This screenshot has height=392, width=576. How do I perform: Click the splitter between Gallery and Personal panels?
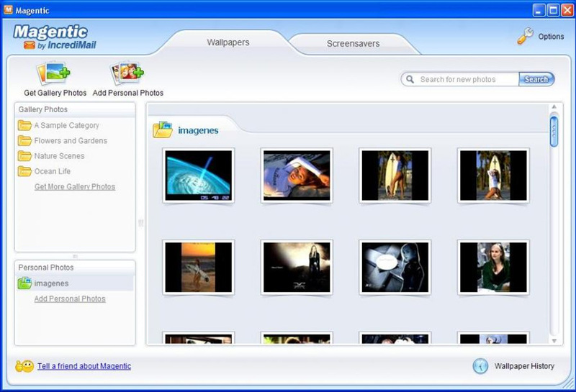coord(75,256)
